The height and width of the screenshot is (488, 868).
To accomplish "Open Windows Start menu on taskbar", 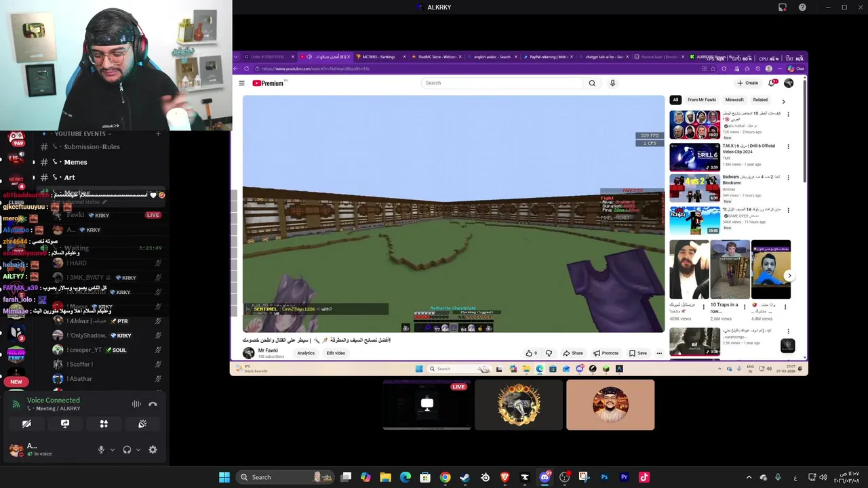I will click(224, 477).
